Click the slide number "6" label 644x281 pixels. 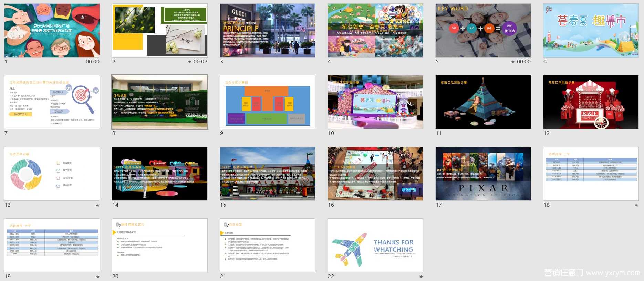545,62
